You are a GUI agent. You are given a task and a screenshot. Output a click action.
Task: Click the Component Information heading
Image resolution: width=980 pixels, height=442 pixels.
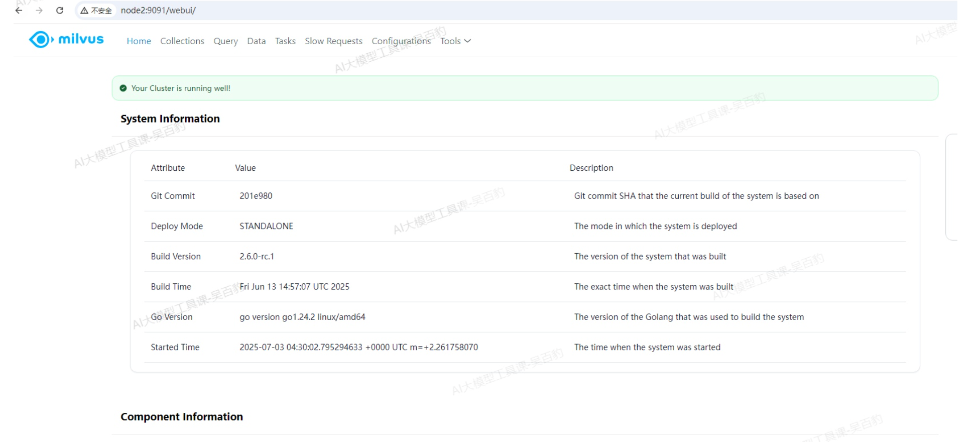point(182,417)
